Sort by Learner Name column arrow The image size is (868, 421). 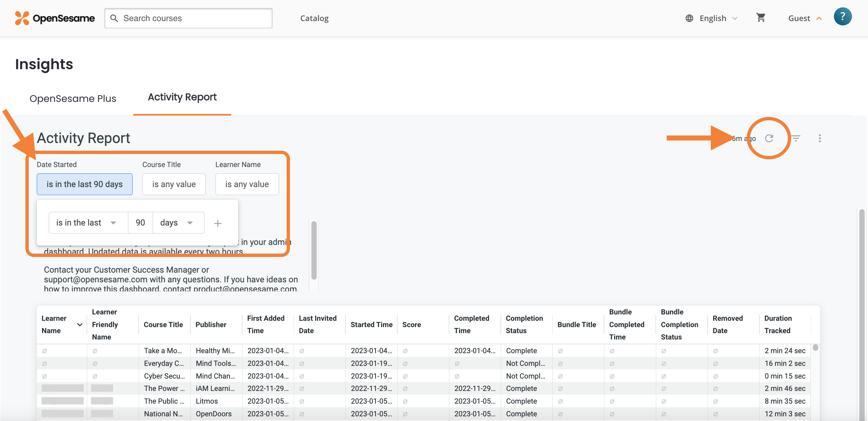pyautogui.click(x=80, y=324)
